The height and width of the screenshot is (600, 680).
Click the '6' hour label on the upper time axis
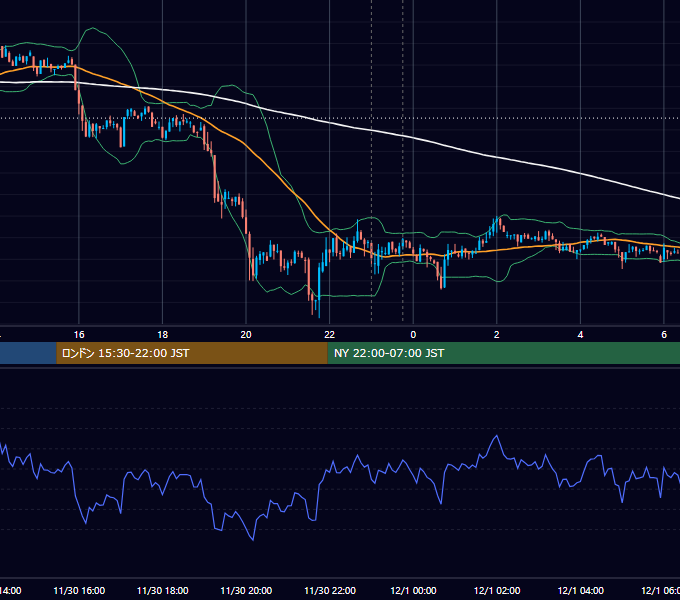coord(664,335)
